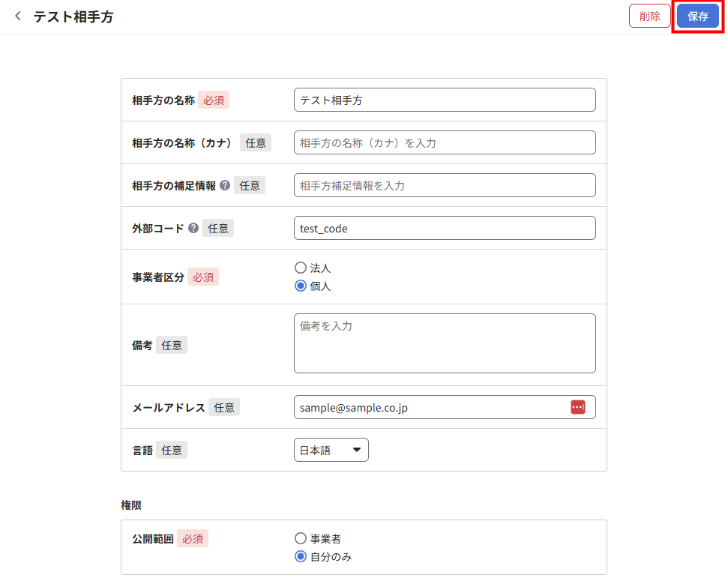728x584 pixels.
Task: Click into the 相手方の名称(カナ) input
Action: 444,142
